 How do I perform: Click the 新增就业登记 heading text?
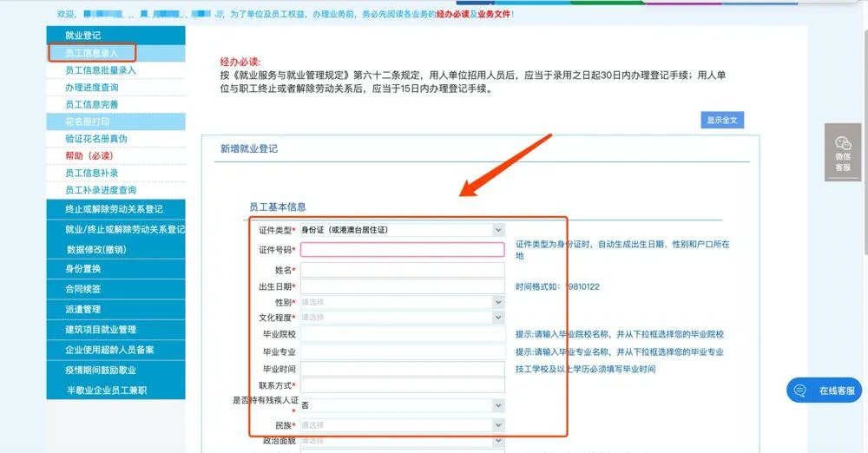tap(249, 148)
